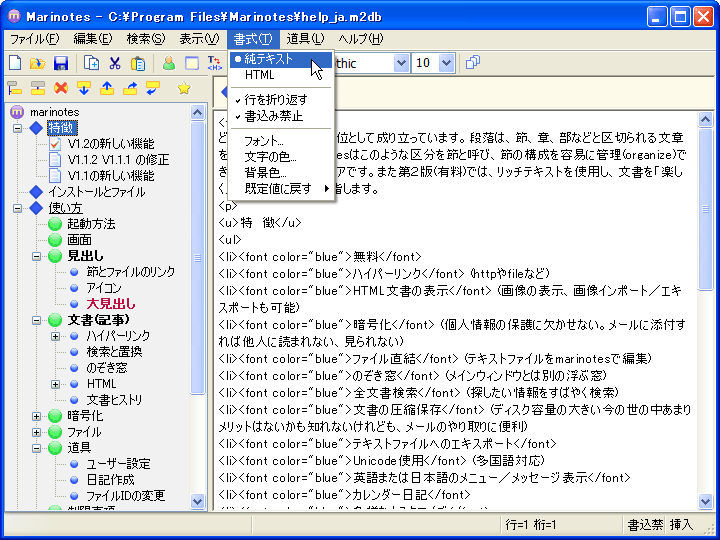
Task: Click the open folder toolbar icon
Action: point(38,63)
